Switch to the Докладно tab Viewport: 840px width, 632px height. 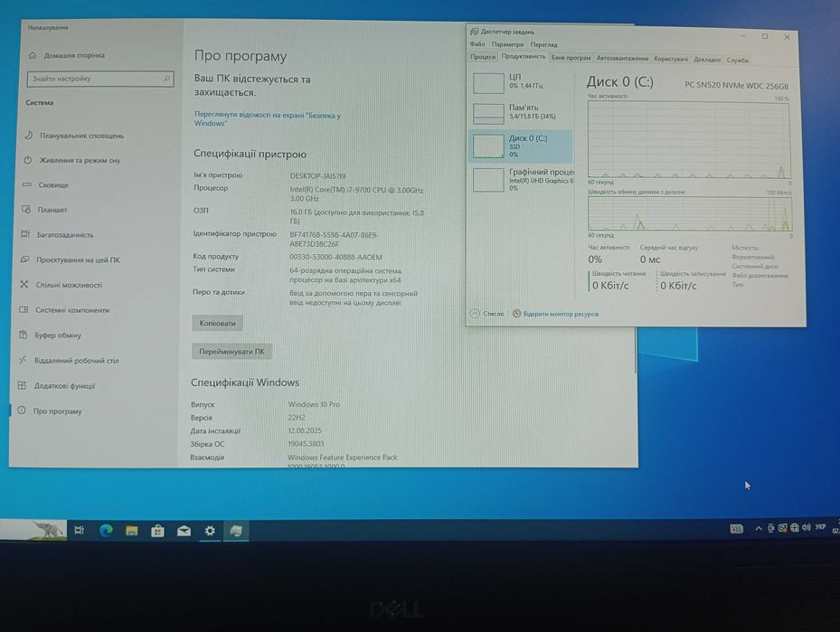pyautogui.click(x=707, y=60)
